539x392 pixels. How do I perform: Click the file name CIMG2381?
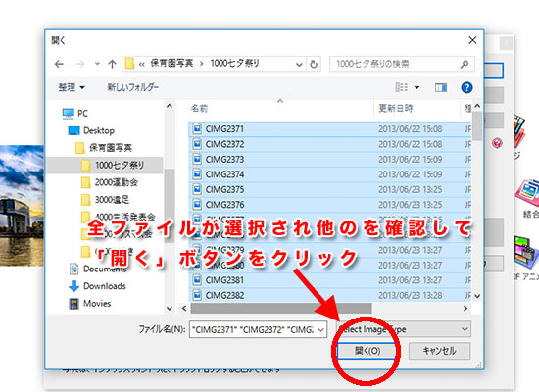click(x=224, y=280)
